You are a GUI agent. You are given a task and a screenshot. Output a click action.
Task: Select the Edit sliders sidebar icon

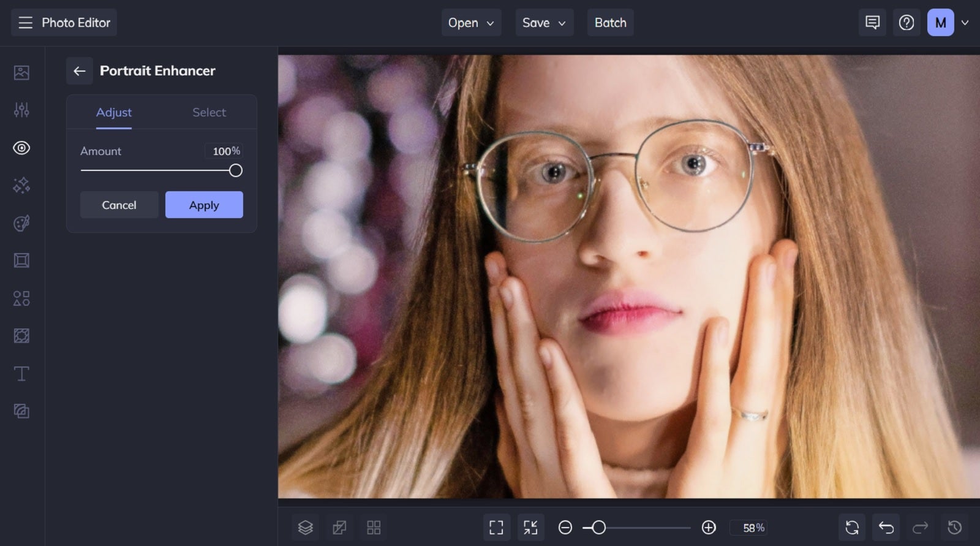[21, 110]
